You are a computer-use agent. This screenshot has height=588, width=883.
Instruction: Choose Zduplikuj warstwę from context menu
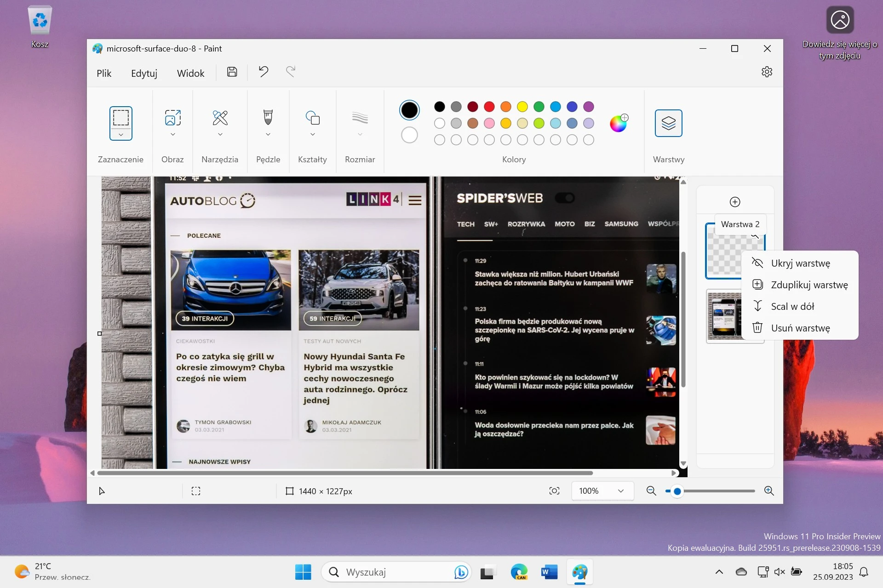[800, 285]
